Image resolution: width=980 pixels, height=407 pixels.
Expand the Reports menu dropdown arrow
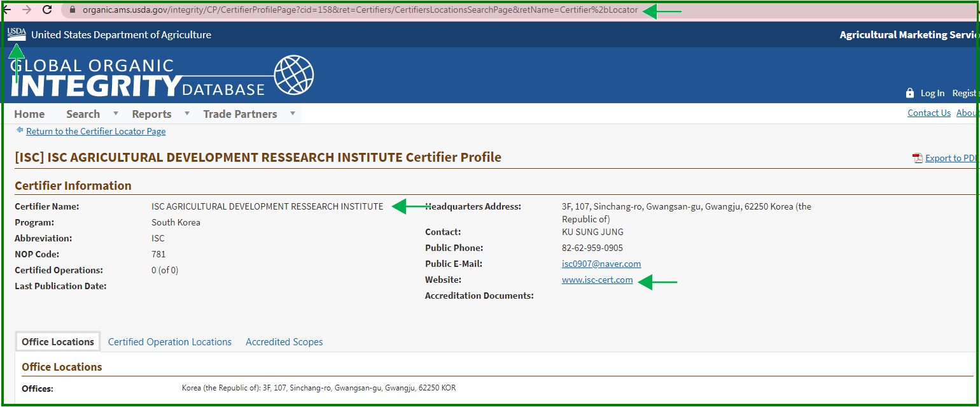click(187, 114)
